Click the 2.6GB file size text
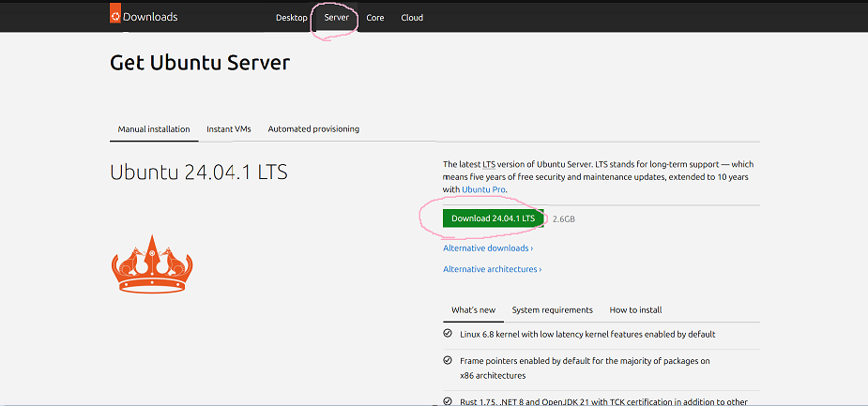This screenshot has height=406, width=868. pyautogui.click(x=564, y=219)
